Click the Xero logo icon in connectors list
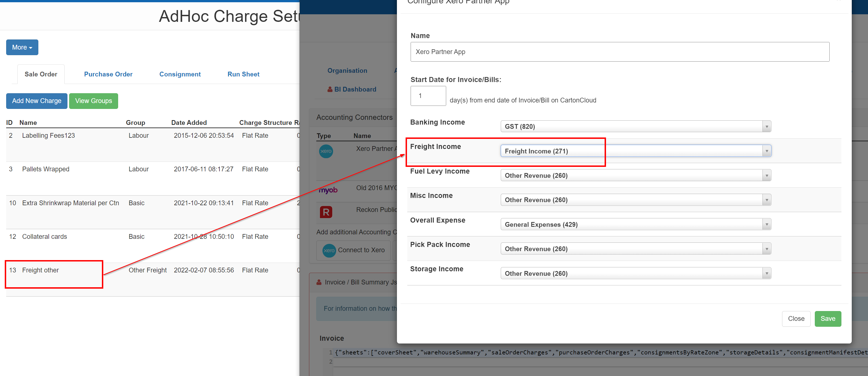This screenshot has height=376, width=868. tap(326, 151)
